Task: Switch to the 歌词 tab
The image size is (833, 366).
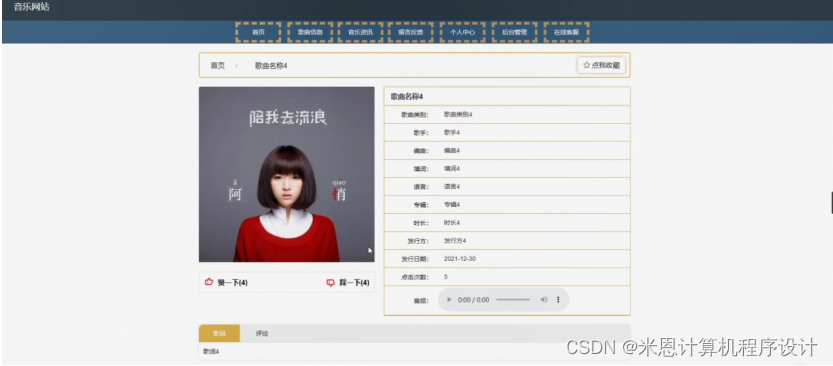Action: [x=219, y=334]
